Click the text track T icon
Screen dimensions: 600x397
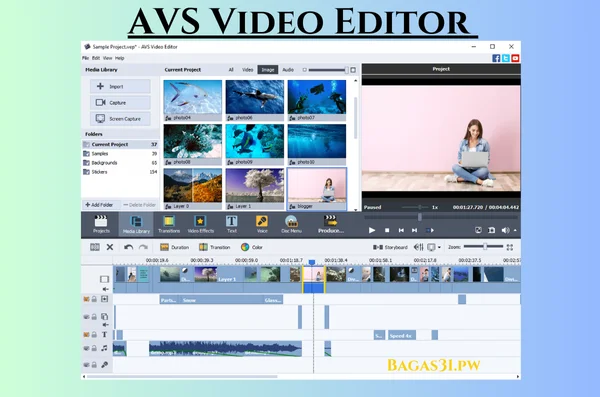pos(104,334)
